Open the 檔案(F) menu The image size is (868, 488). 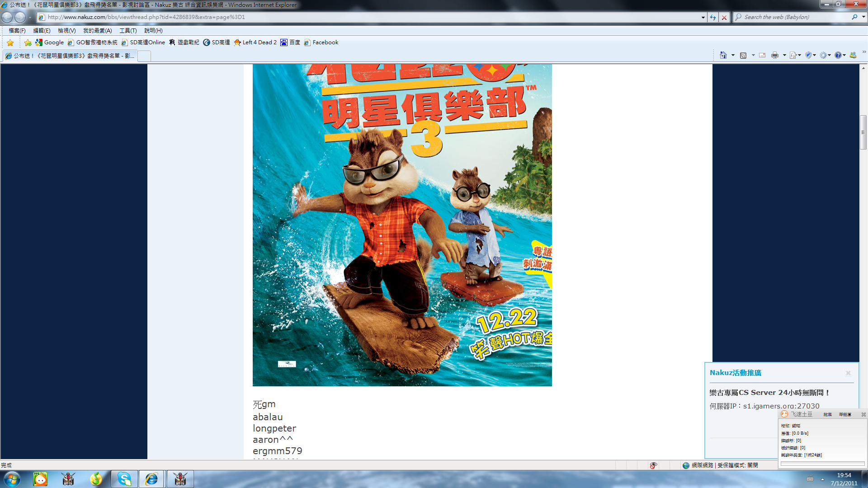tap(17, 31)
